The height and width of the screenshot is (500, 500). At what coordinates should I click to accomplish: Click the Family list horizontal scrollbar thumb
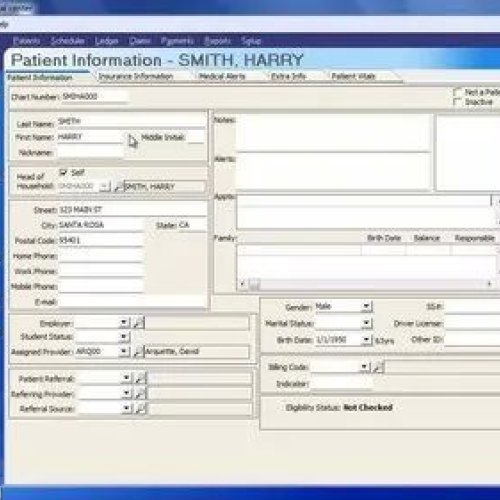(x=254, y=284)
